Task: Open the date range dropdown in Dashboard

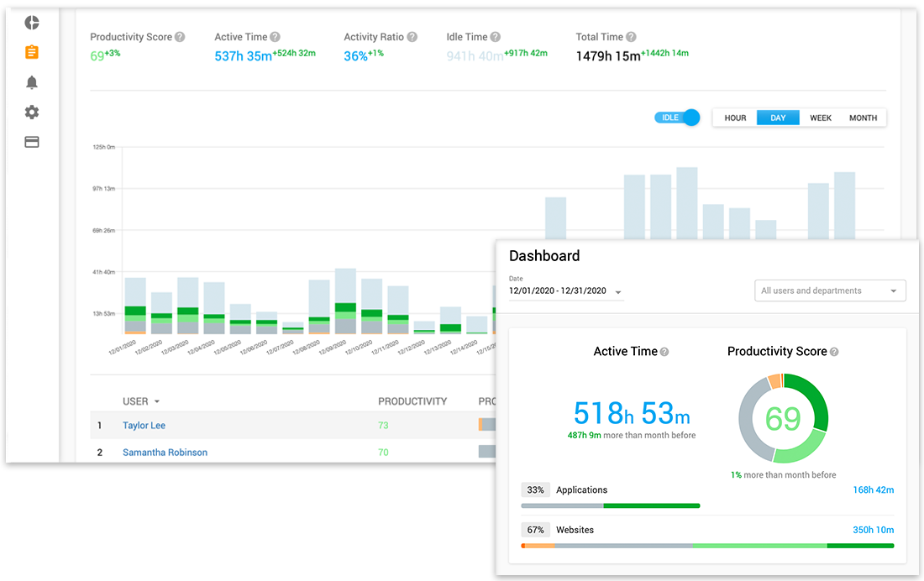Action: (565, 291)
